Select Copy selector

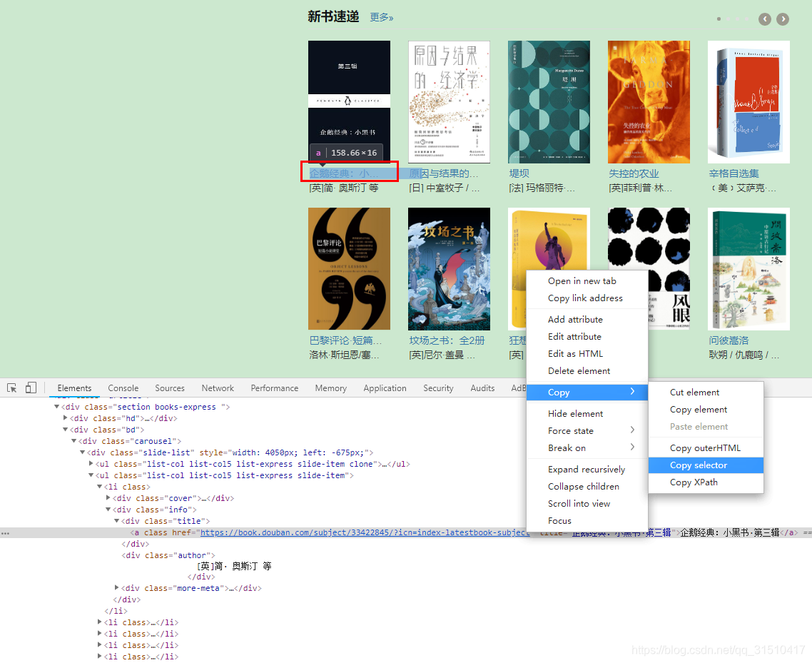(x=706, y=465)
